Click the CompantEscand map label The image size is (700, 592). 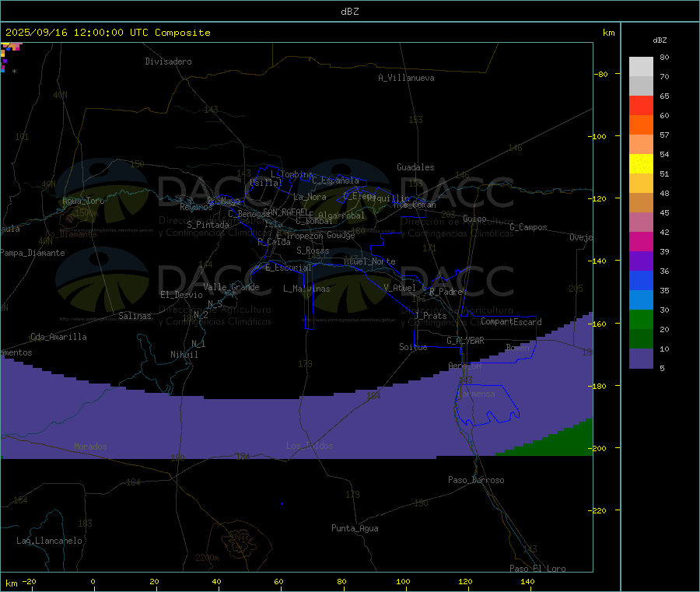[511, 322]
